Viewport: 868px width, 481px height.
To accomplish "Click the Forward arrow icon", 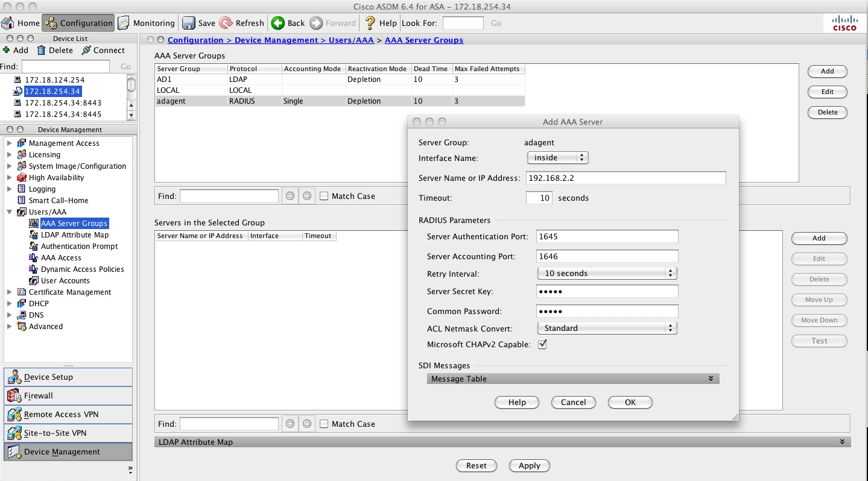I will 316,23.
